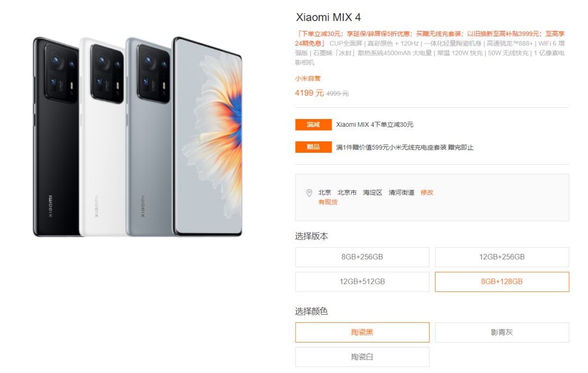Click 修改 to change delivery address
The height and width of the screenshot is (373, 588).
click(427, 192)
